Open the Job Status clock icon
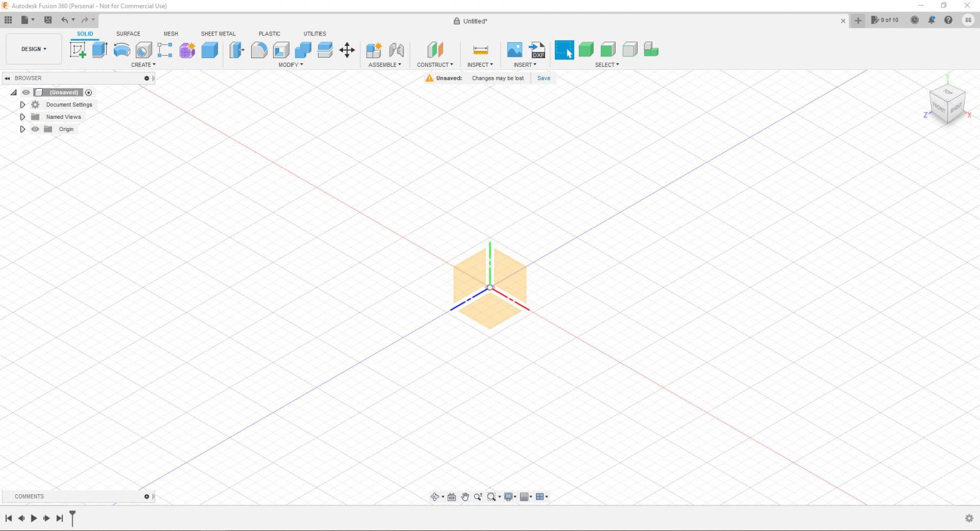980x531 pixels. pos(914,20)
